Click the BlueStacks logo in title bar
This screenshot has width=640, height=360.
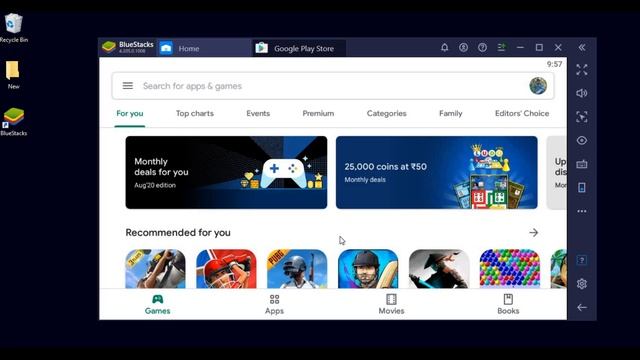click(x=109, y=47)
